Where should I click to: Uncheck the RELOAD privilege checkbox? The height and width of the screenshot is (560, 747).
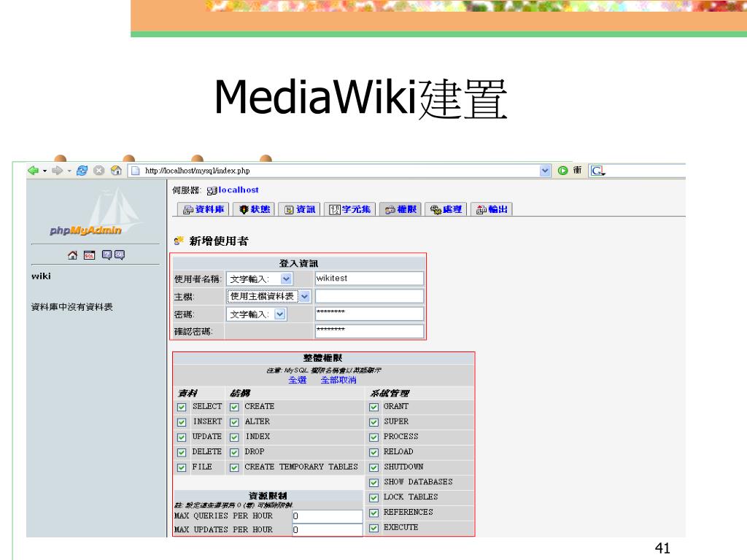tap(374, 452)
